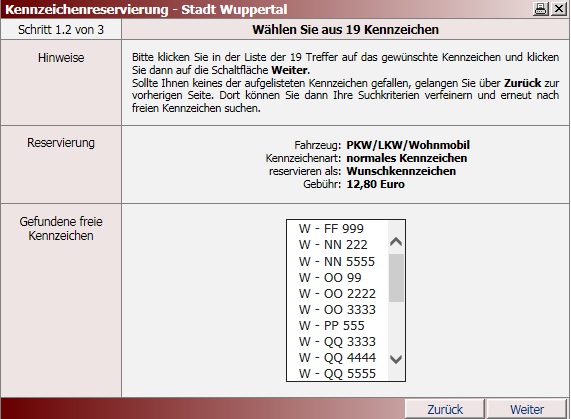Continue with the Weiter button
Screen dimensions: 571x419
527,410
